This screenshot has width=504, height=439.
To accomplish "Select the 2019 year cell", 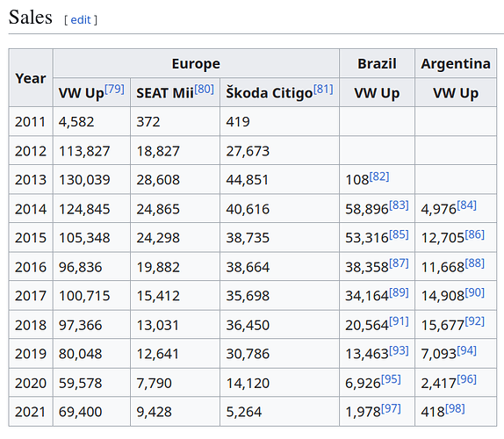I will pyautogui.click(x=31, y=354).
